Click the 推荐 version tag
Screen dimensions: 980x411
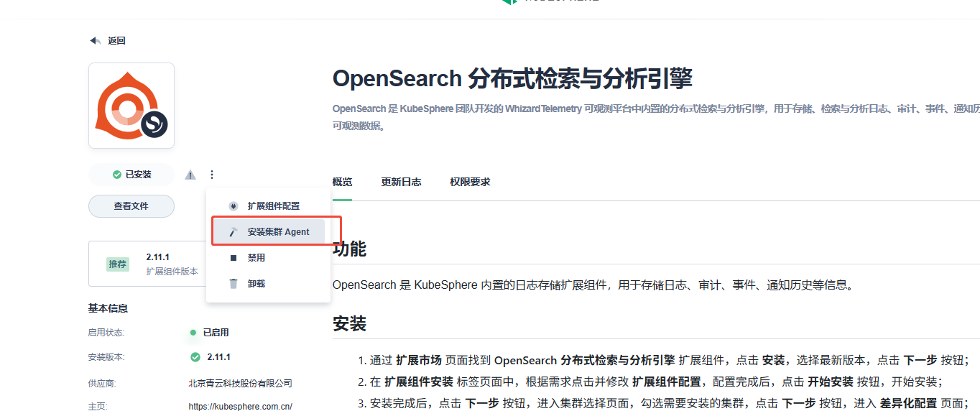click(x=118, y=264)
